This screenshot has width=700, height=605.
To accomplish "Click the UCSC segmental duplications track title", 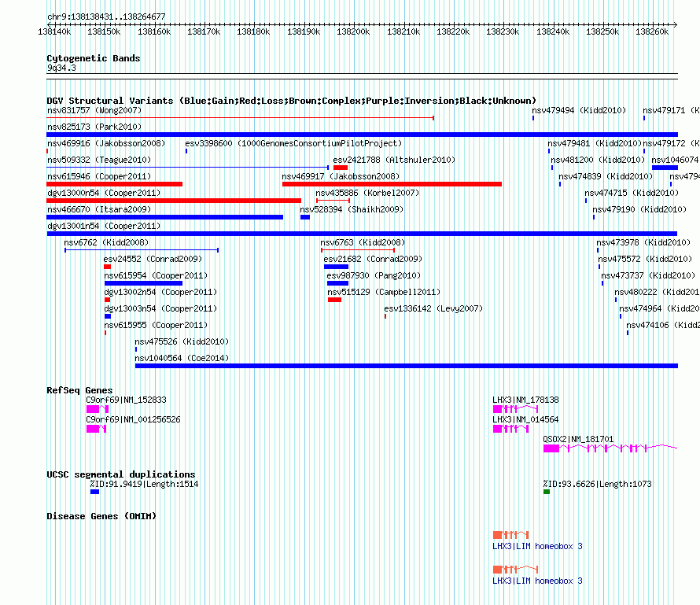I will coord(121,474).
